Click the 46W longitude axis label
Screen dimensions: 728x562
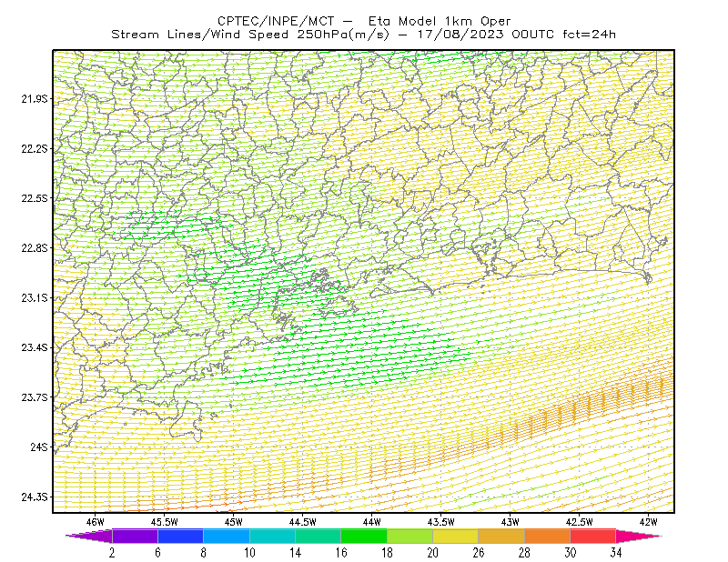click(x=96, y=522)
